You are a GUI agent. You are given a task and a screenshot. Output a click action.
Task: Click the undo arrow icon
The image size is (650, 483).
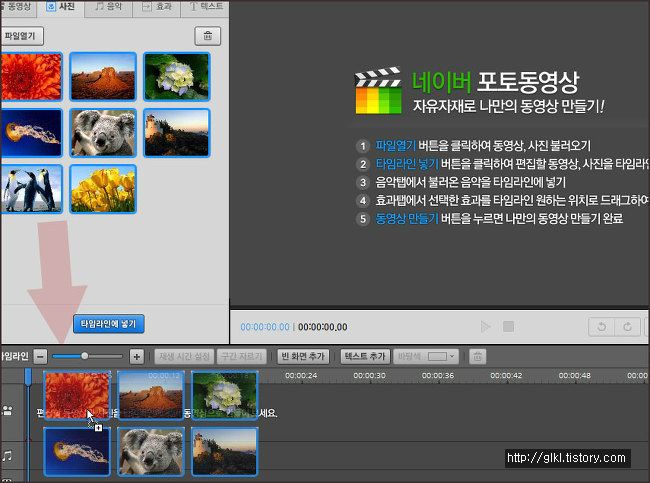tap(601, 327)
